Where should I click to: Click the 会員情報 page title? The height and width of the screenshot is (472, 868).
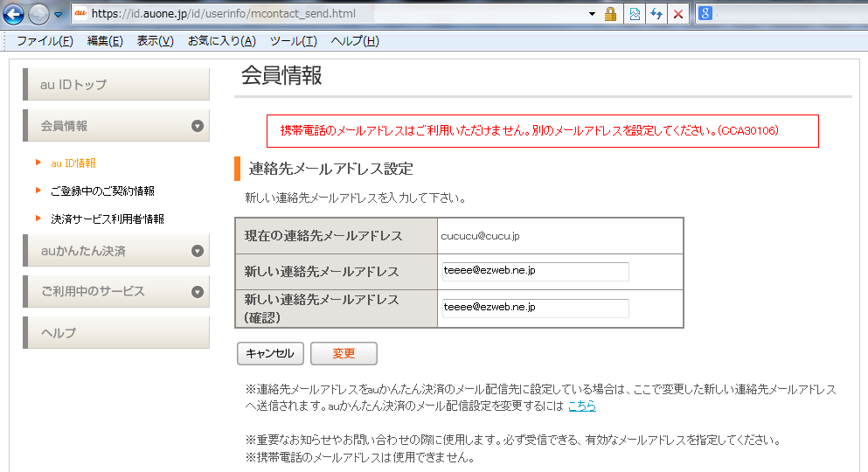coord(281,75)
